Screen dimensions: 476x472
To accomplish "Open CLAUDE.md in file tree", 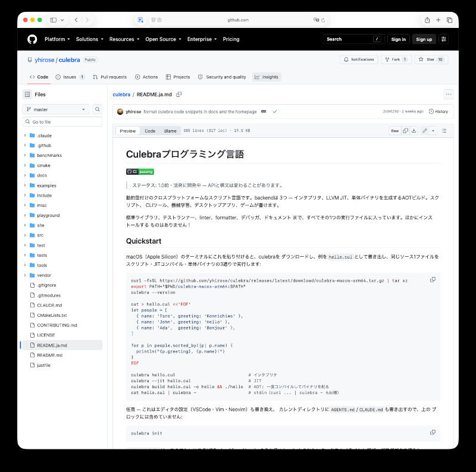I will tap(49, 305).
